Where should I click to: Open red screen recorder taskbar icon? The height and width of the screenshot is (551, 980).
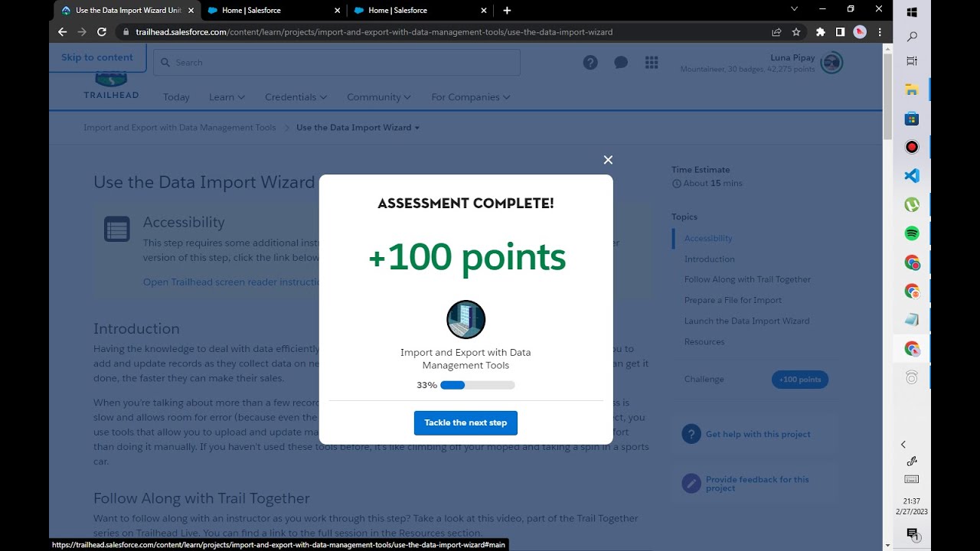click(x=912, y=147)
